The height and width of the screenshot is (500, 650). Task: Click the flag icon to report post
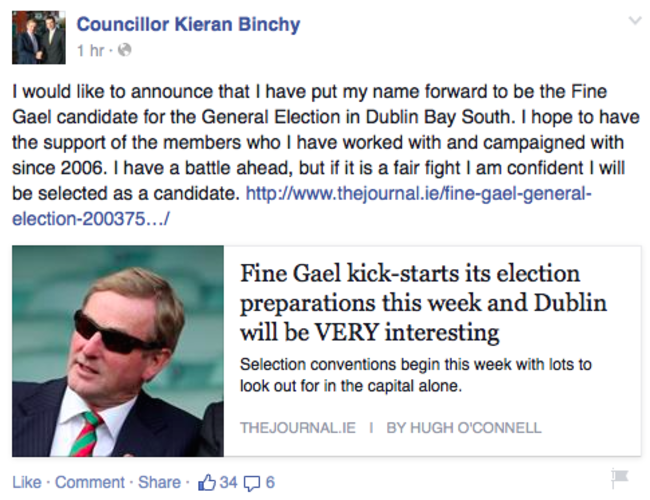point(620,479)
